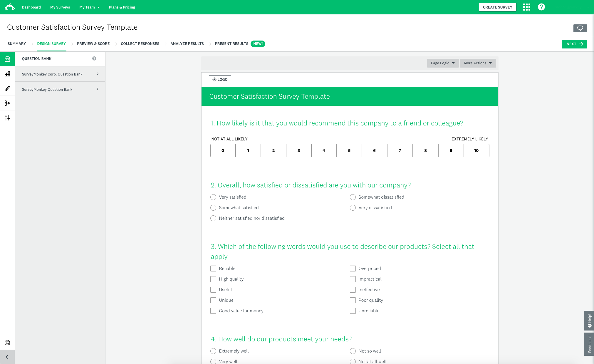Check the High quality checkbox
Image resolution: width=594 pixels, height=364 pixels.
(x=213, y=279)
